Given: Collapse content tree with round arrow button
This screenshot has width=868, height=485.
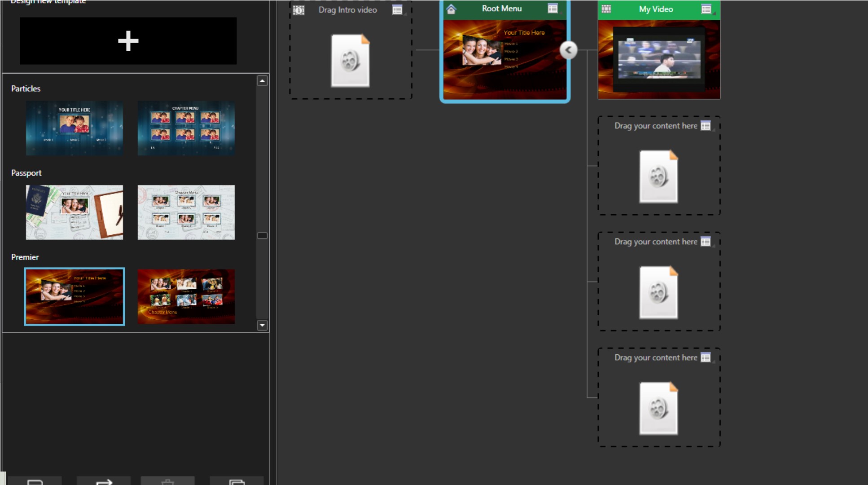Looking at the screenshot, I should [x=568, y=50].
